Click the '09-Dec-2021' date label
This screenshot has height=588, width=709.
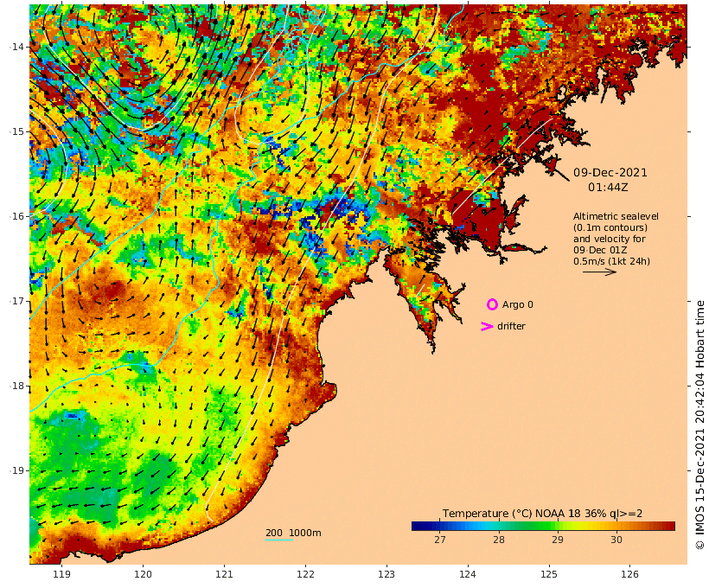pos(610,172)
